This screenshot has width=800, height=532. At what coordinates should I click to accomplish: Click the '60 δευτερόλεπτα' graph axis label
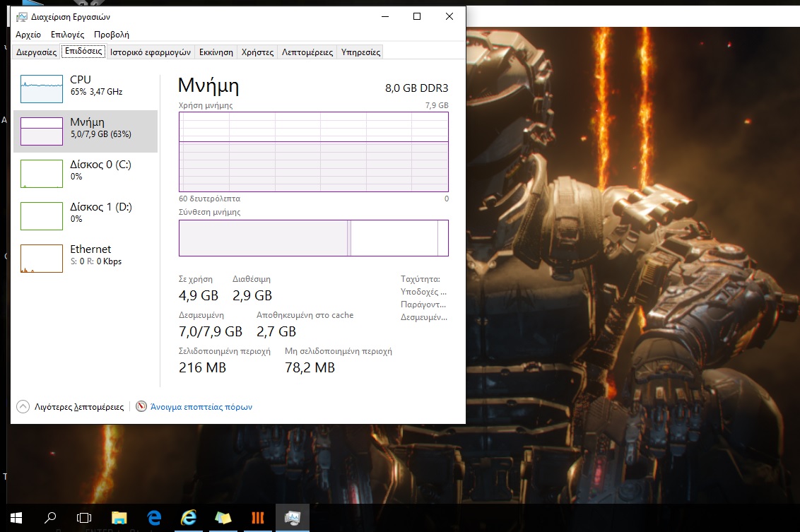pos(209,199)
